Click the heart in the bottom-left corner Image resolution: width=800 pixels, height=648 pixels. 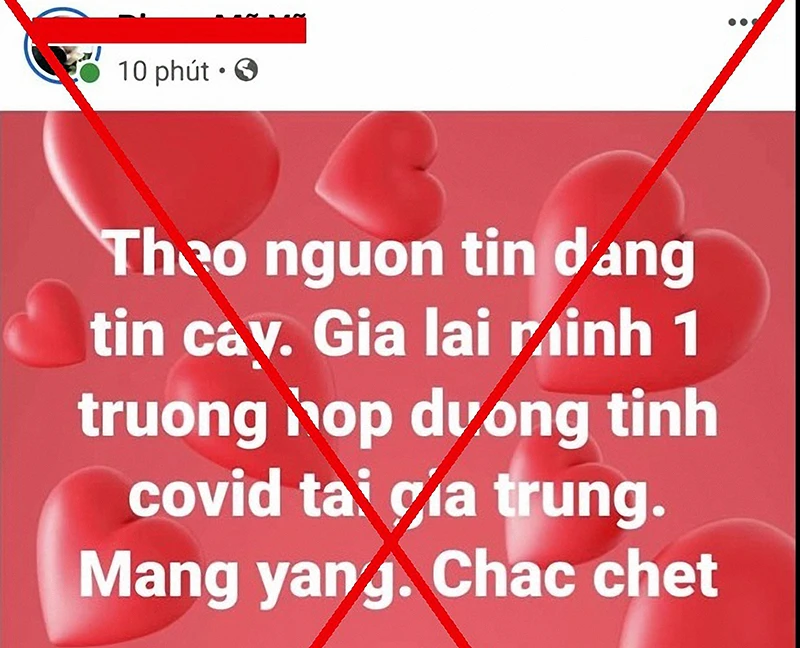click(x=122, y=556)
